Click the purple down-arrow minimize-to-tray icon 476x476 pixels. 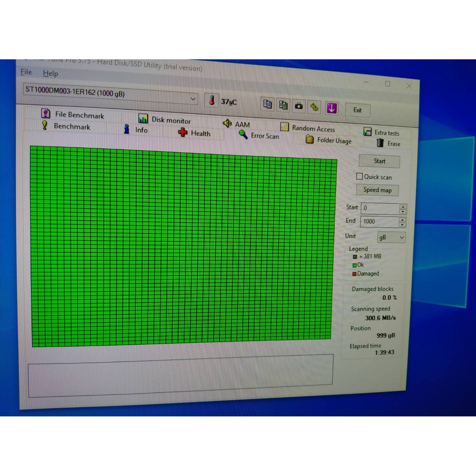click(x=331, y=108)
